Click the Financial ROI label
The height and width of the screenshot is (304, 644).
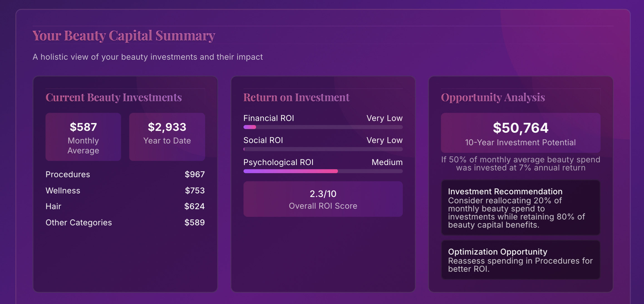[x=269, y=118]
